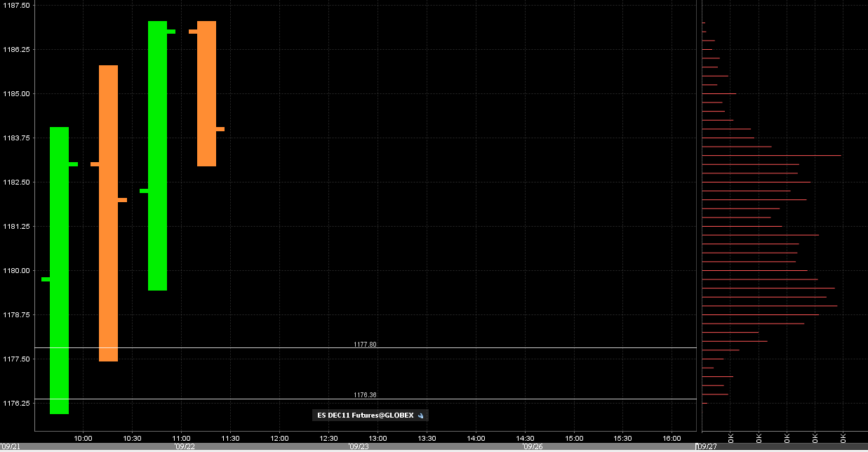
Task: Click the '09/27 date marker on the bottom scrollbar
Action: coord(706,446)
